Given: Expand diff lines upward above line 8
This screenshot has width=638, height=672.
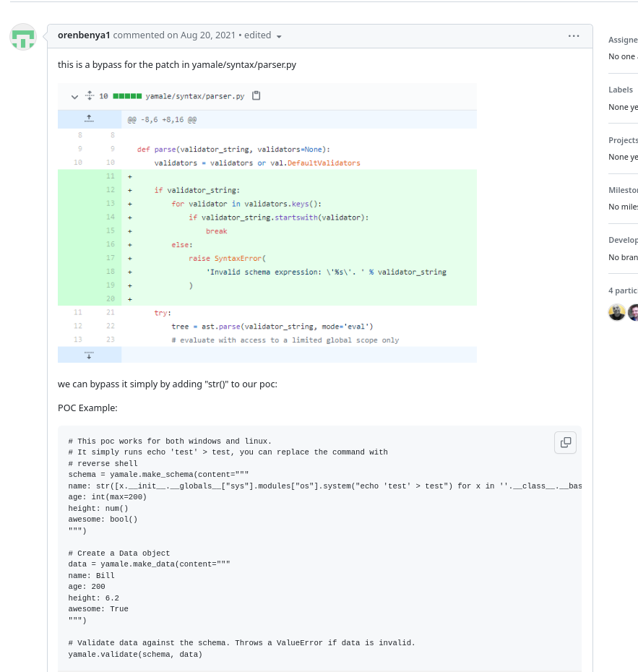Looking at the screenshot, I should [89, 119].
